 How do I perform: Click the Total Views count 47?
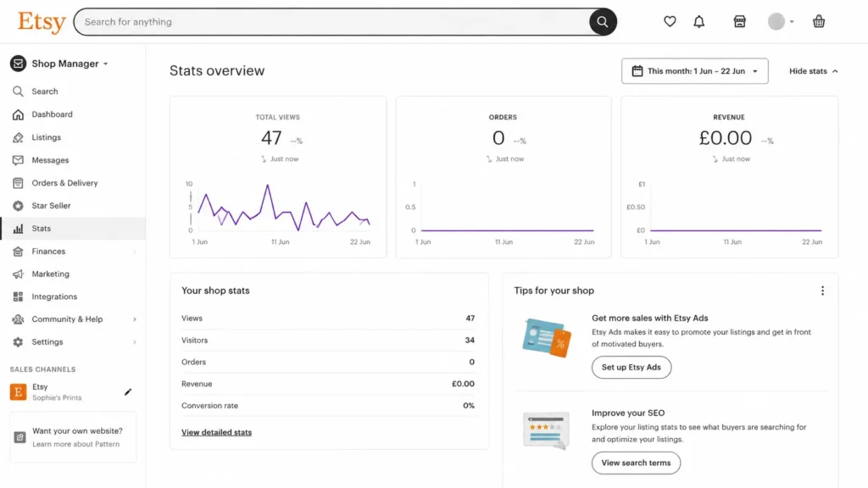(271, 138)
